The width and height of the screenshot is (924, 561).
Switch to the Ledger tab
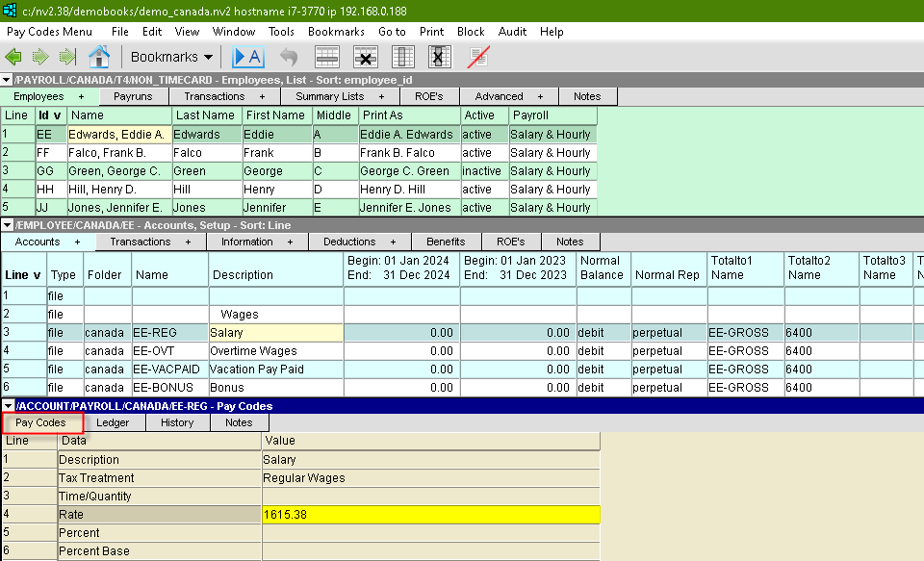click(113, 422)
